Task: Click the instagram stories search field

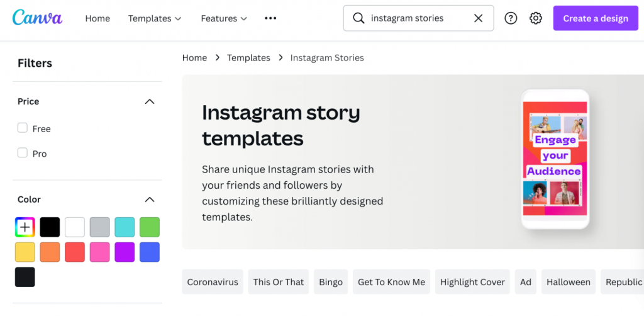Action: pyautogui.click(x=418, y=18)
